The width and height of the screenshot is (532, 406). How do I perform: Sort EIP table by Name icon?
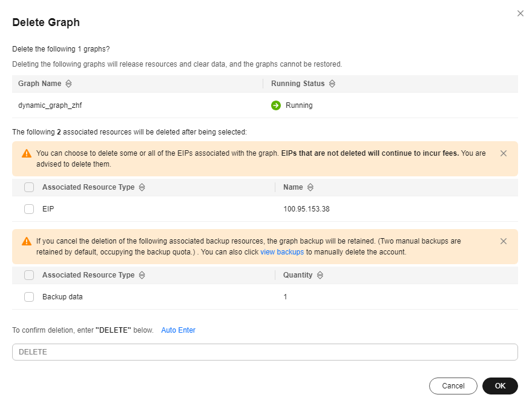(310, 187)
